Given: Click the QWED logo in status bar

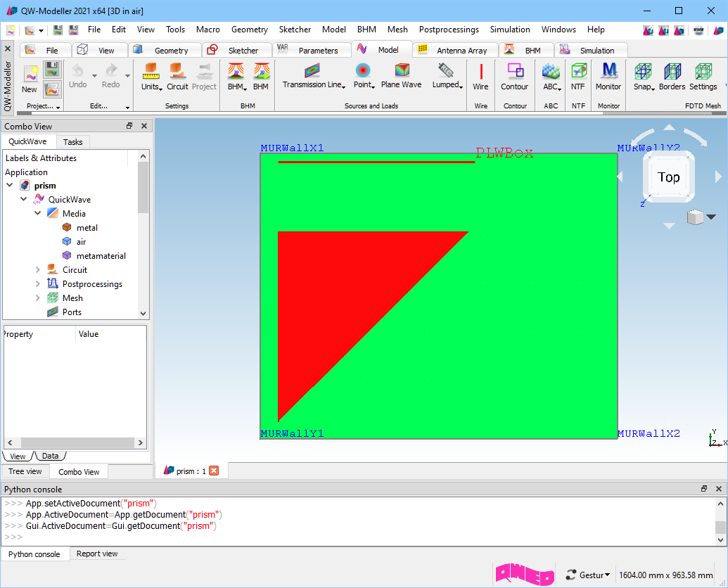Looking at the screenshot, I should [x=525, y=575].
